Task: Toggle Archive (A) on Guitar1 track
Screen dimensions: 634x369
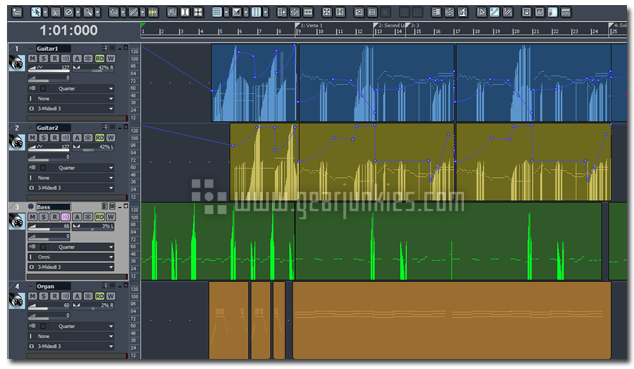Action: [x=77, y=59]
